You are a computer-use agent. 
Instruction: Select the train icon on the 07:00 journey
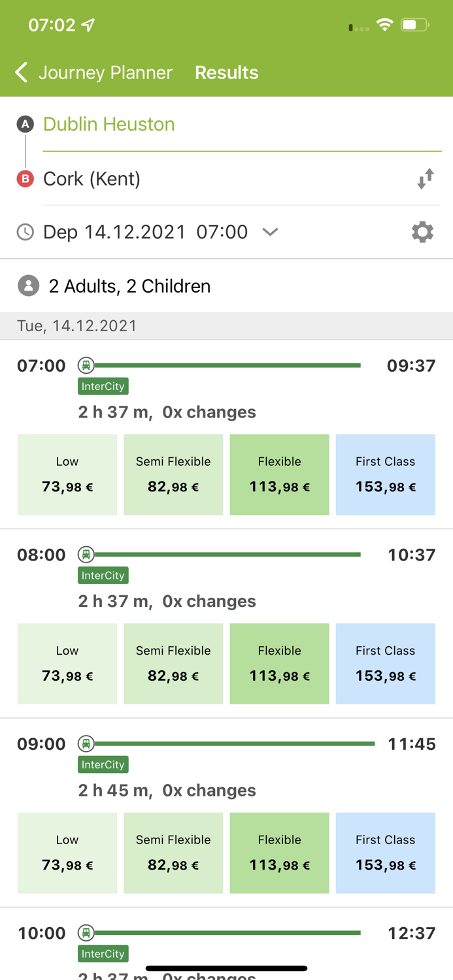point(86,365)
